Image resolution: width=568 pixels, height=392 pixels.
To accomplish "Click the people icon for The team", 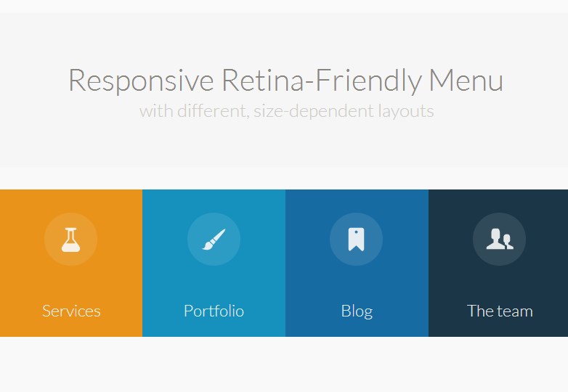I will tap(499, 239).
